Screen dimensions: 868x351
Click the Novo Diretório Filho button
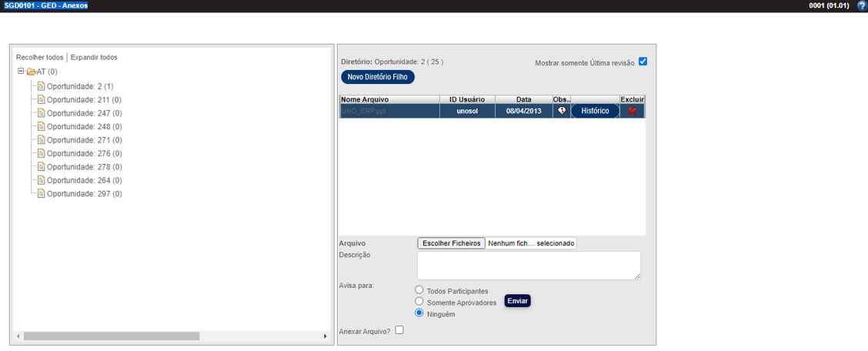377,77
